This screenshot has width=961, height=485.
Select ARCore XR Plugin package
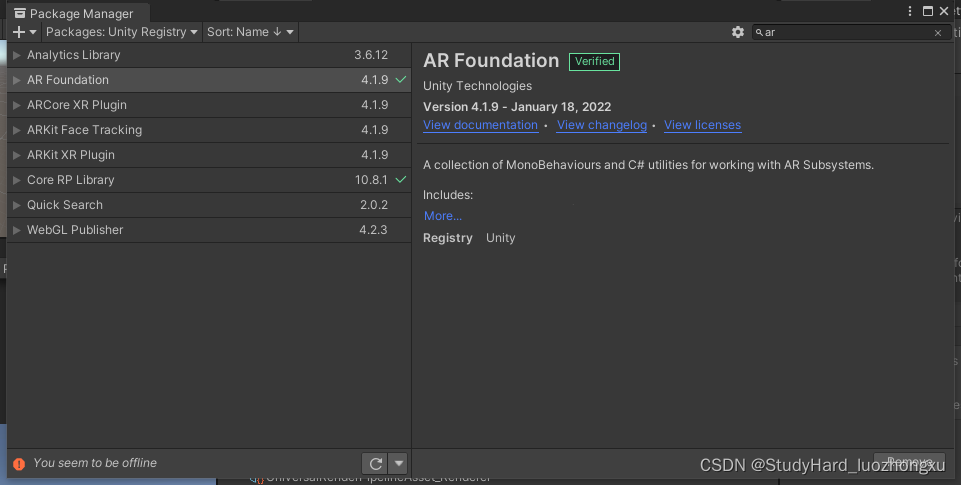point(209,105)
